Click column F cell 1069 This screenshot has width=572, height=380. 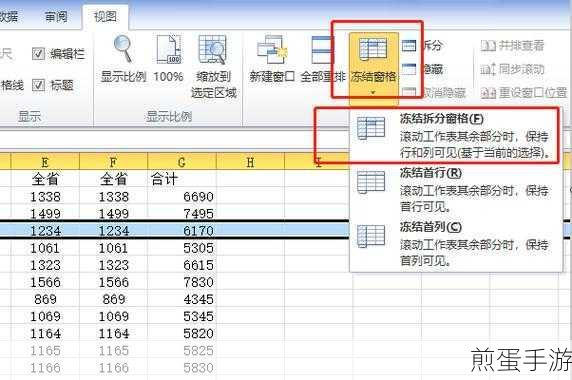[x=113, y=316]
